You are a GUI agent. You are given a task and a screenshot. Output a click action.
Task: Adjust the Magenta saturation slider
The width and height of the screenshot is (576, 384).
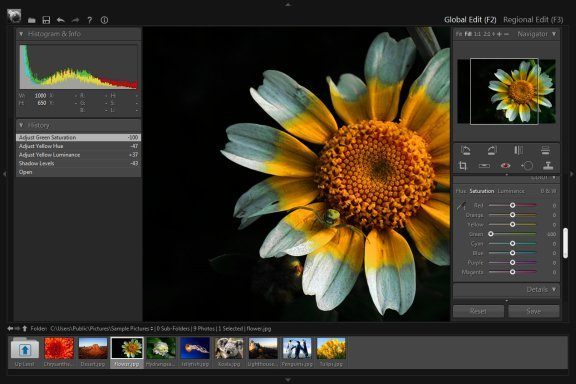coord(512,272)
